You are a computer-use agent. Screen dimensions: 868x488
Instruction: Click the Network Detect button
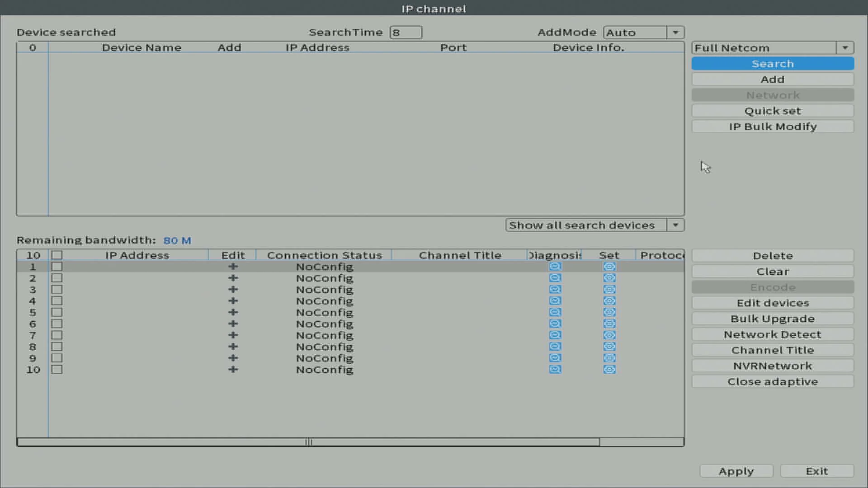click(773, 334)
